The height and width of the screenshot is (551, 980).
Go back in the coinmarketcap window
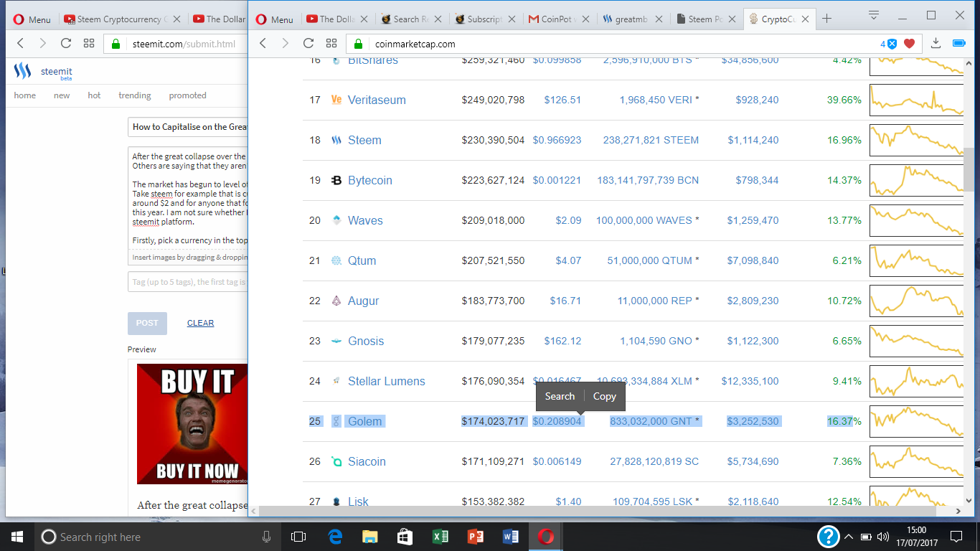point(263,44)
